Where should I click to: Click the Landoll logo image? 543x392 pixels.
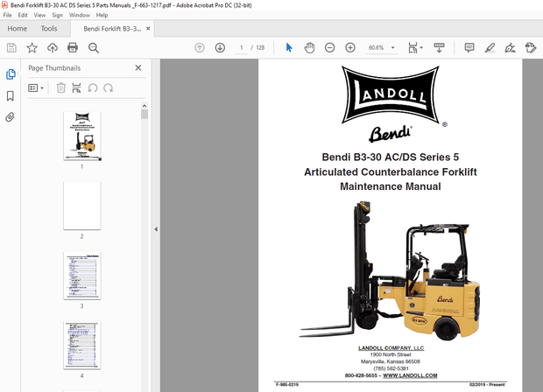pyautogui.click(x=391, y=94)
